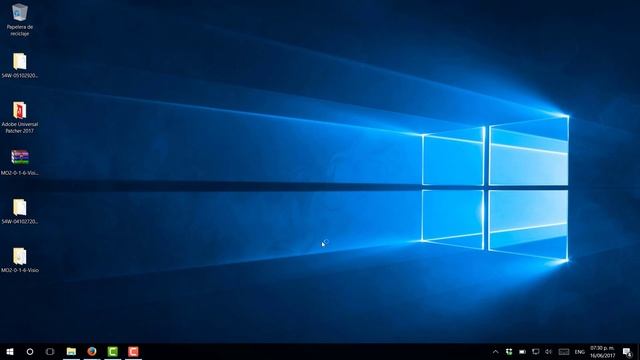This screenshot has width=640, height=360.
Task: Change input language via ENG indicator
Action: point(580,352)
